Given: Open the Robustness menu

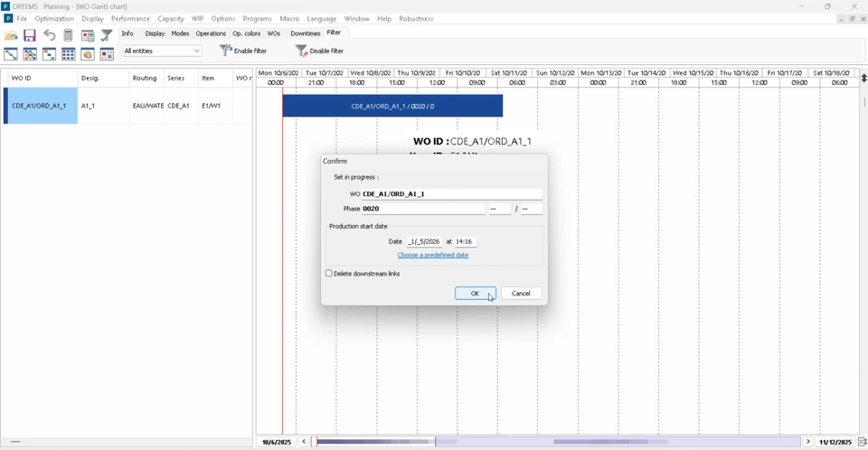Looking at the screenshot, I should (416, 19).
